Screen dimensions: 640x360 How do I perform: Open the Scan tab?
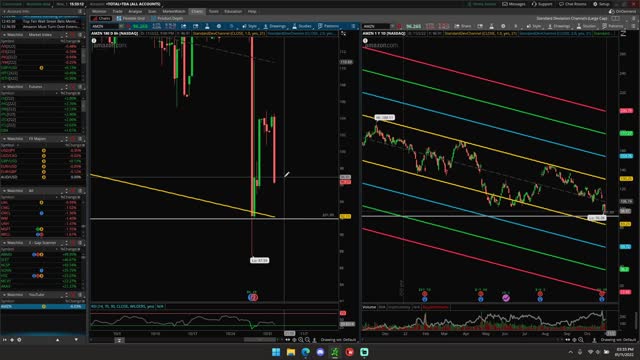(x=152, y=11)
